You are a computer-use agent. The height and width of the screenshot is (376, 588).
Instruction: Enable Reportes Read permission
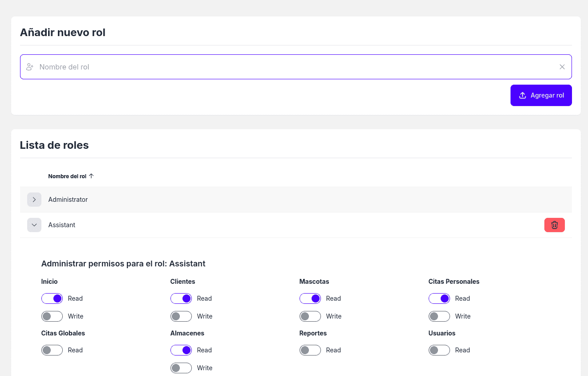point(310,350)
